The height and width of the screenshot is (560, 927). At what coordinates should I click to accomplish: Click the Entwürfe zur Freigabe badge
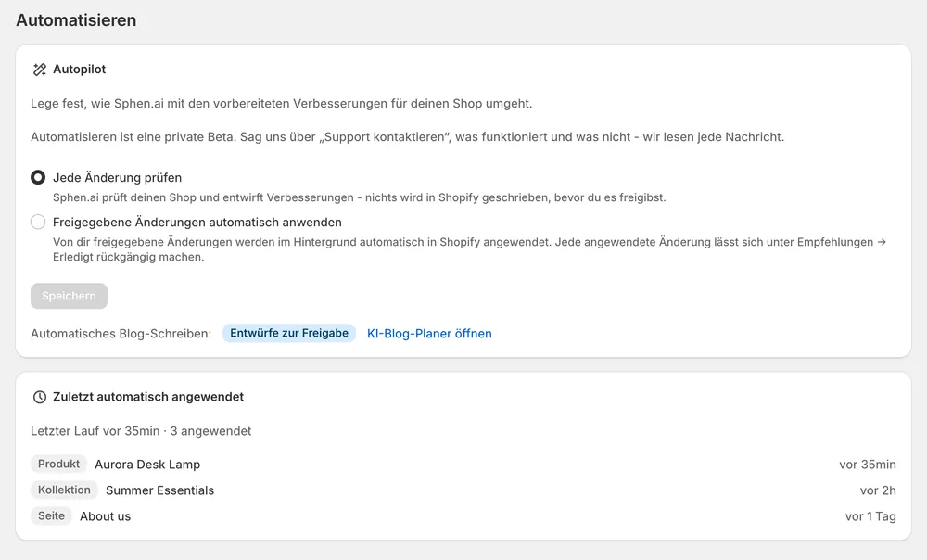289,333
